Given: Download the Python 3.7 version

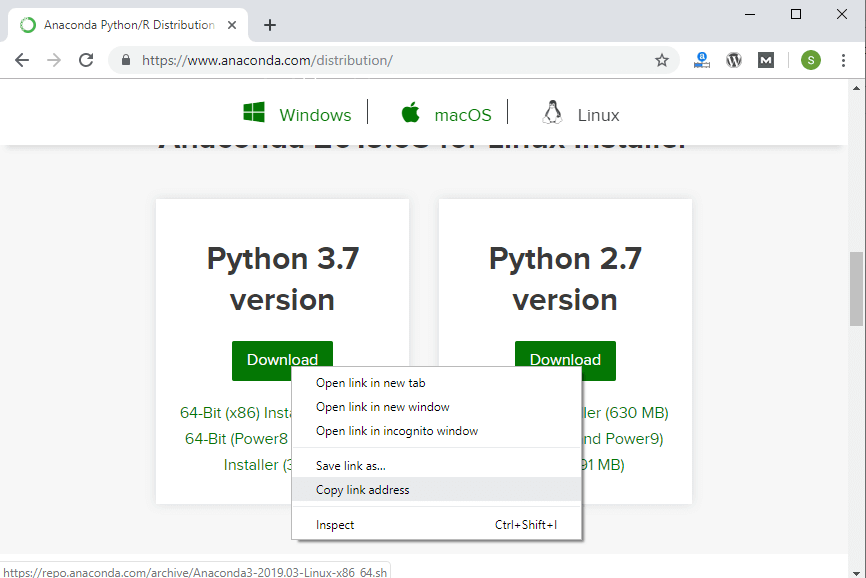Looking at the screenshot, I should pos(282,359).
